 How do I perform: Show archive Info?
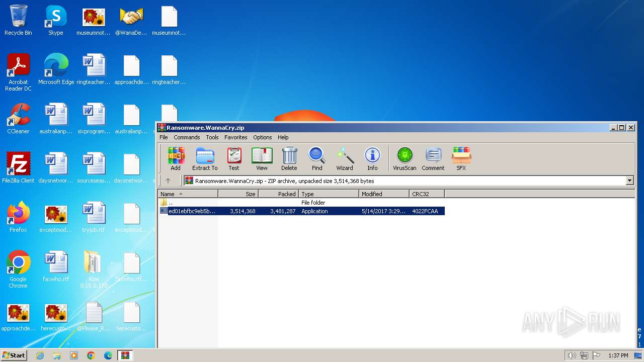(x=372, y=159)
